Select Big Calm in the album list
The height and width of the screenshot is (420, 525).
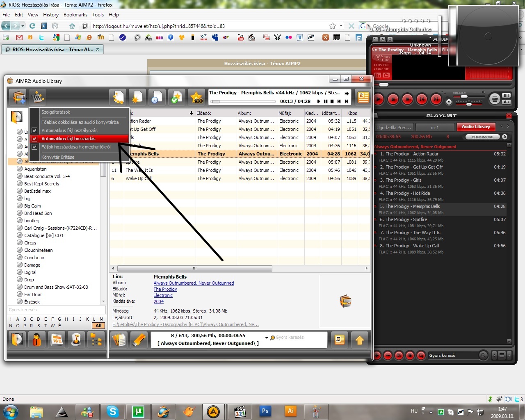click(32, 206)
